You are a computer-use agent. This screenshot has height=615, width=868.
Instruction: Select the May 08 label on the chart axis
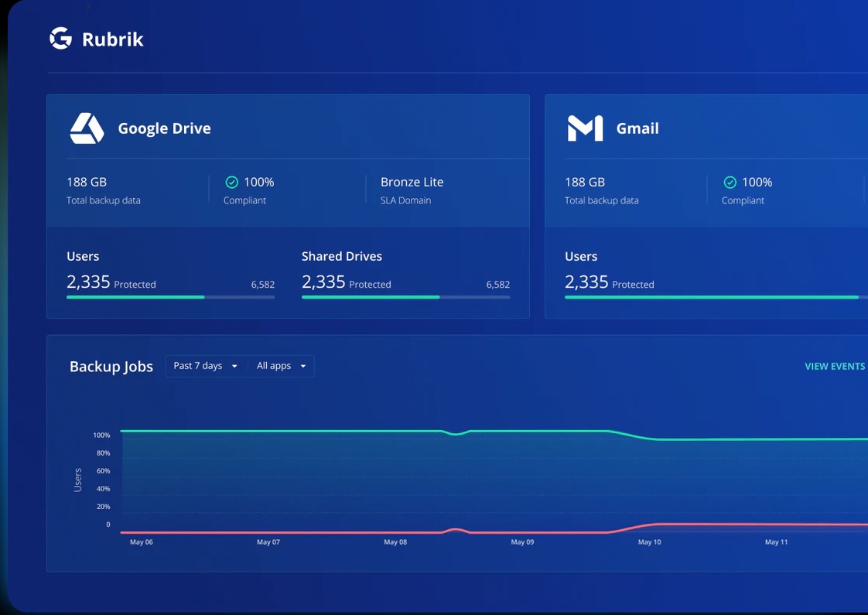395,542
